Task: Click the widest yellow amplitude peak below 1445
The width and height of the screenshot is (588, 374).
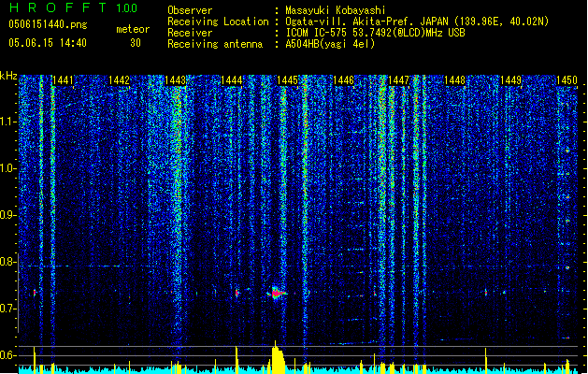Action: tap(278, 359)
